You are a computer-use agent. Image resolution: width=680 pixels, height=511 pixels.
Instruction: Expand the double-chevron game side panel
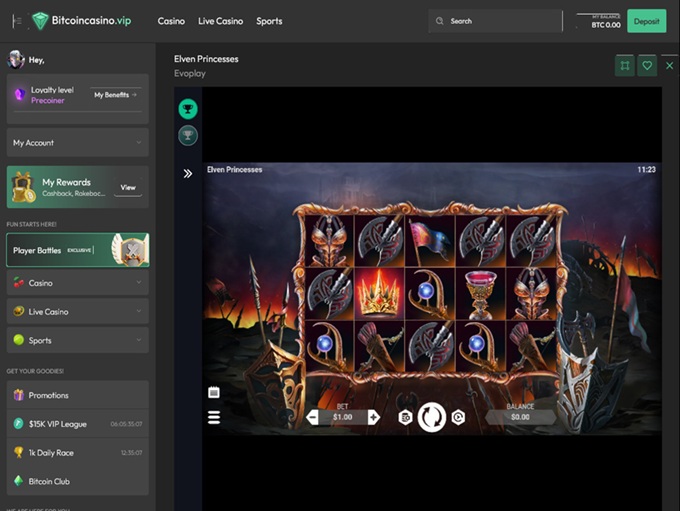[187, 173]
